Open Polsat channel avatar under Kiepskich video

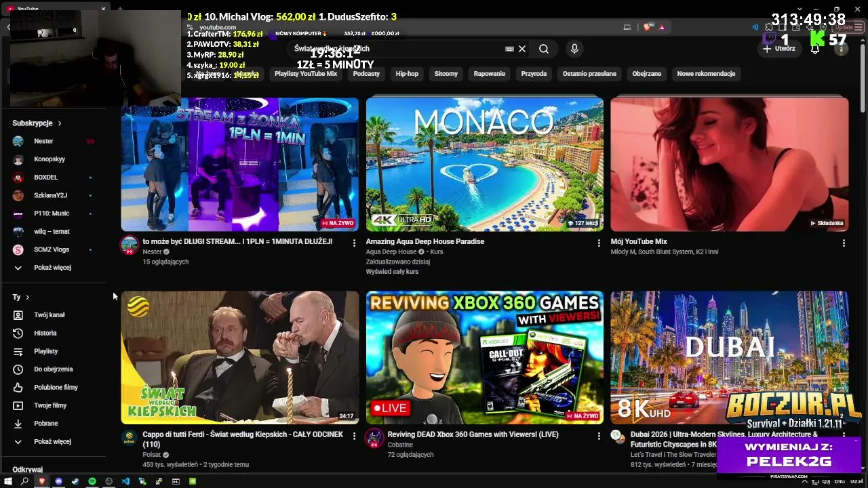[129, 438]
